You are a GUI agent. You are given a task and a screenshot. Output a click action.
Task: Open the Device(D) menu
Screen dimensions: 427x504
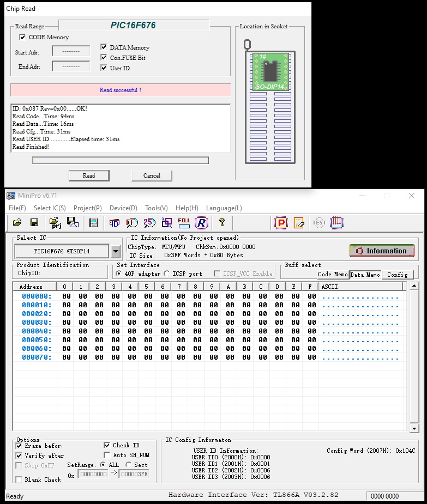123,208
